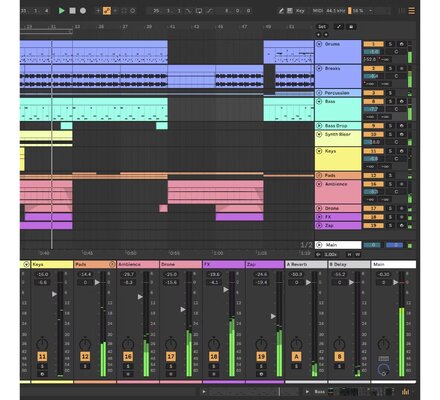Image resolution: width=440 pixels, height=400 pixels.
Task: Fold the Breaks track
Action: click(x=319, y=68)
